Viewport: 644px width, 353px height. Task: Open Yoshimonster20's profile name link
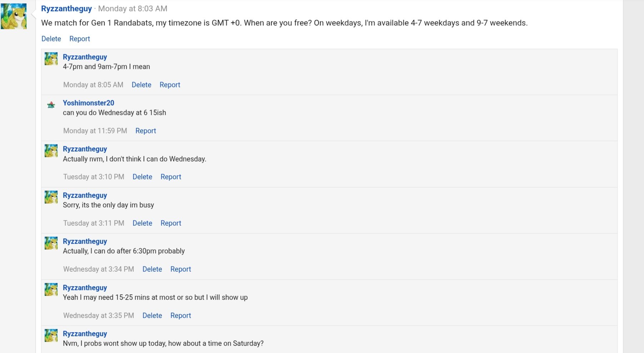point(89,103)
